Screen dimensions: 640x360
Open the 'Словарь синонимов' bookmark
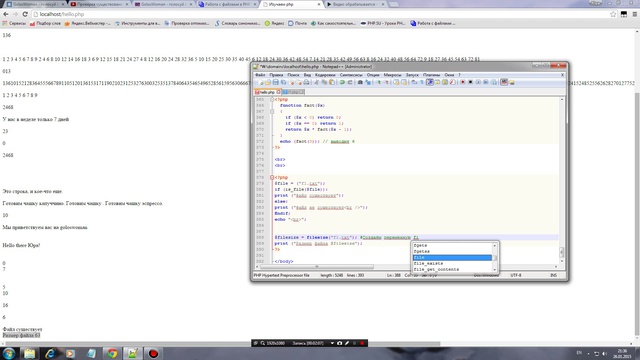[x=238, y=23]
